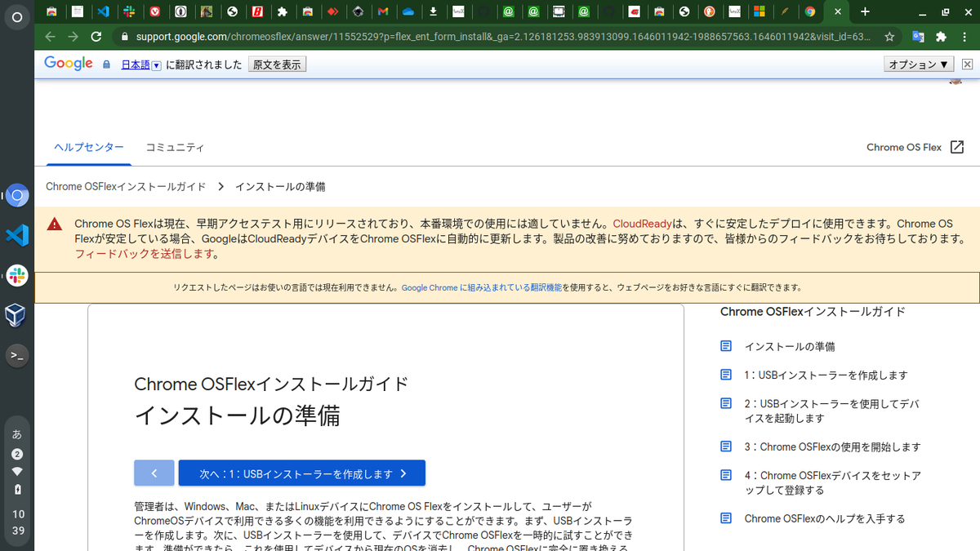Click the Google logo in the translate bar
The width and height of the screenshot is (980, 551).
coord(69,64)
